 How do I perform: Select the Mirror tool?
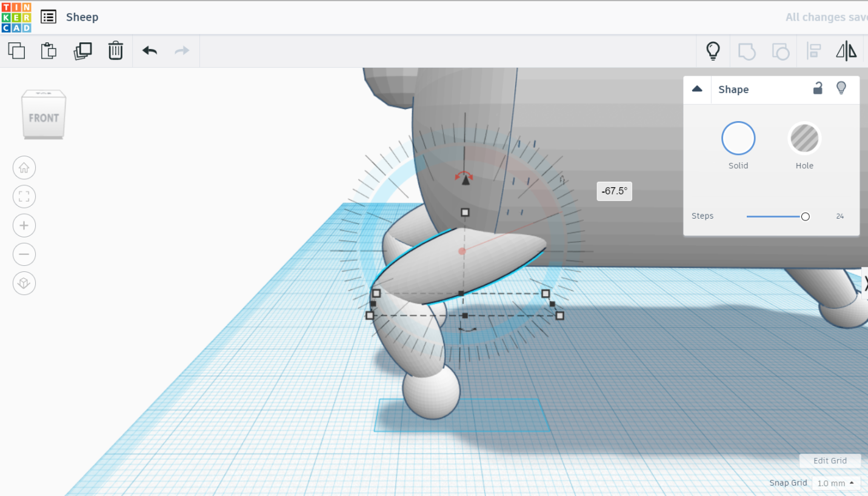[846, 51]
